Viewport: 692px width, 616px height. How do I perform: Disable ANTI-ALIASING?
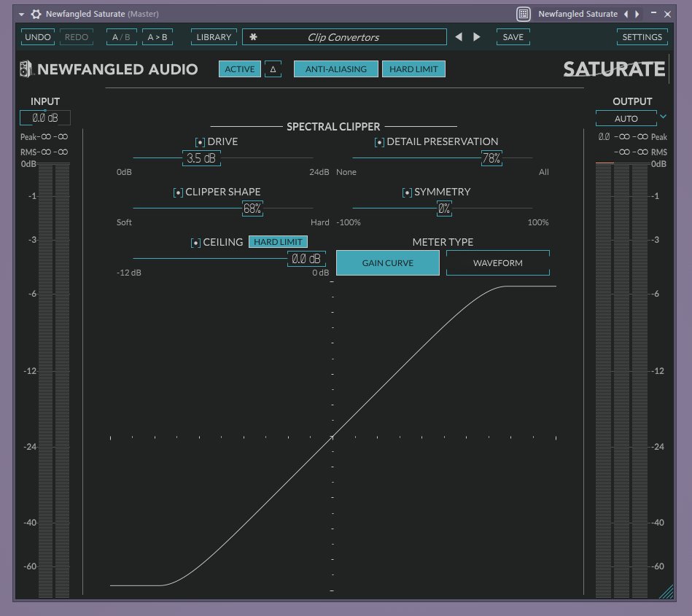pyautogui.click(x=336, y=69)
